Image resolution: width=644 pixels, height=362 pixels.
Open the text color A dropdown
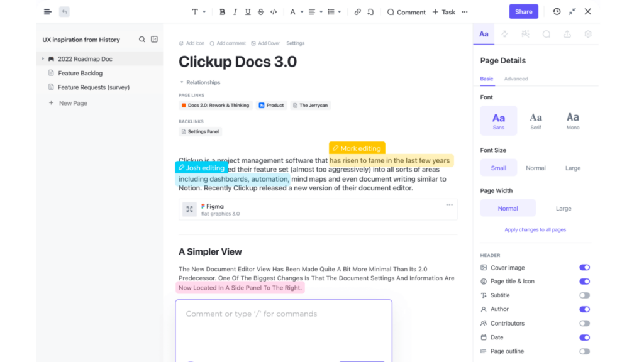[x=297, y=12]
